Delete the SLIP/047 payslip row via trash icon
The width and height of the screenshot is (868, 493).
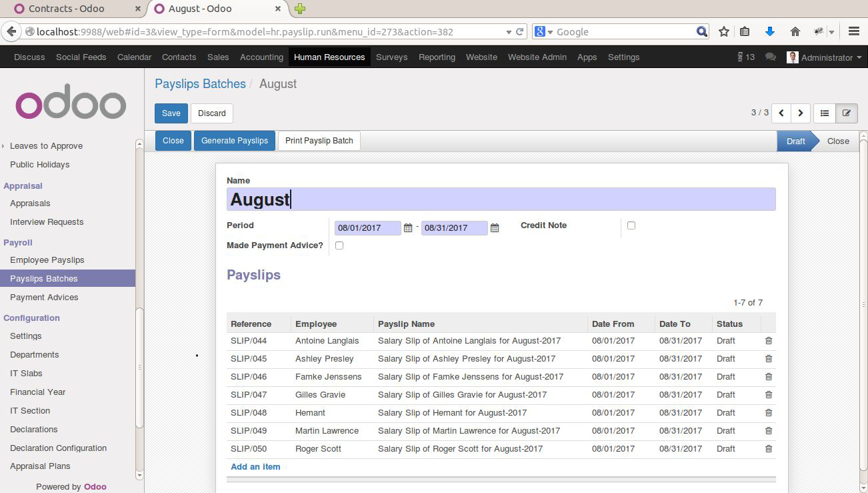(769, 395)
